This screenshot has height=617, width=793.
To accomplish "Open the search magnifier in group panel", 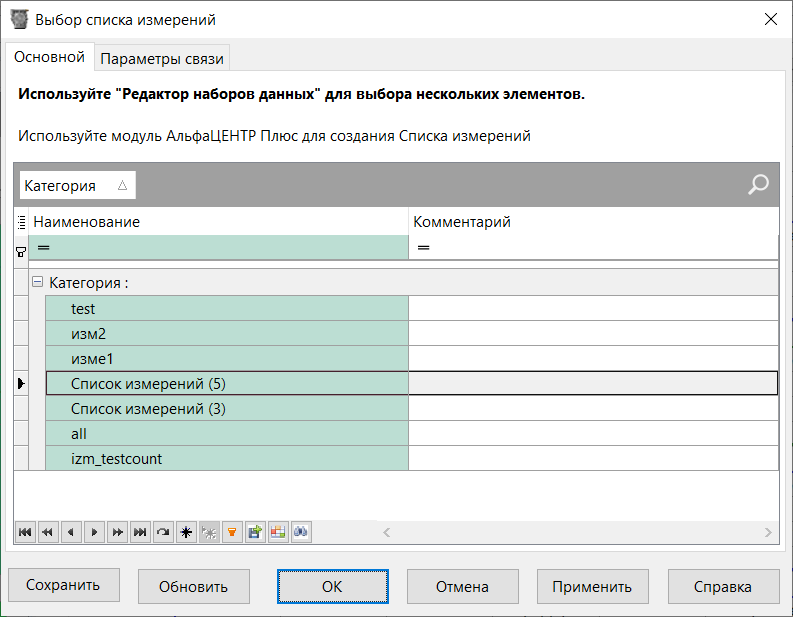I will pyautogui.click(x=759, y=184).
